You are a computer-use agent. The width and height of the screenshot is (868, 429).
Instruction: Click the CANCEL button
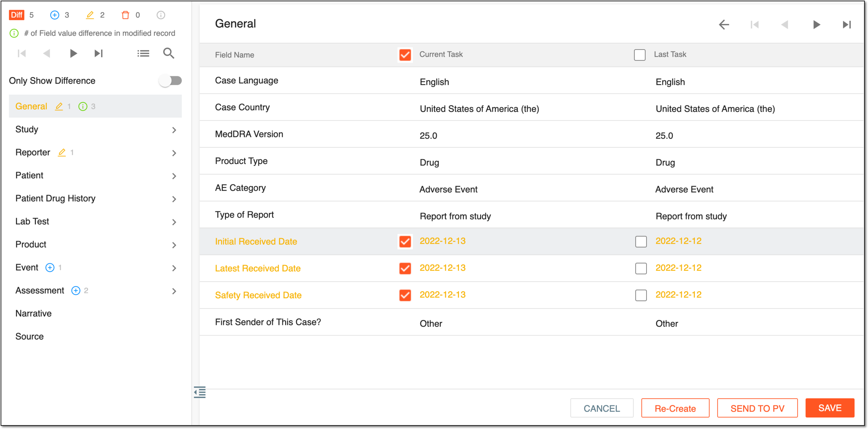(602, 408)
